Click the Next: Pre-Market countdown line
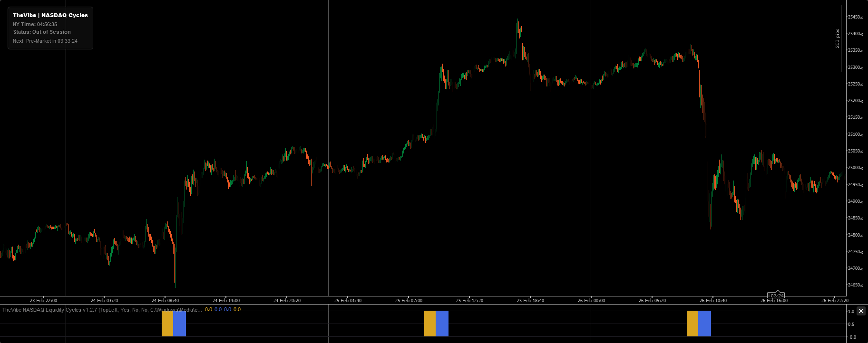This screenshot has height=343, width=868. (45, 41)
